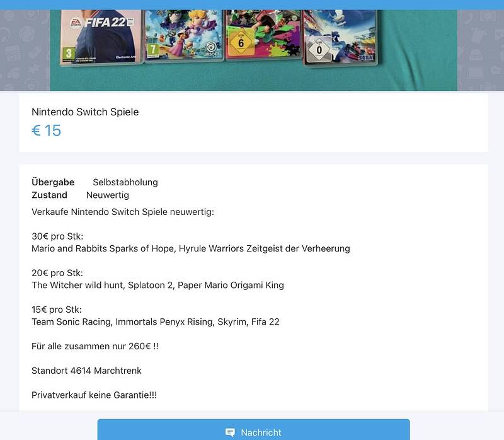Select the line starting 'Team Sonic Racing'

[x=156, y=322]
